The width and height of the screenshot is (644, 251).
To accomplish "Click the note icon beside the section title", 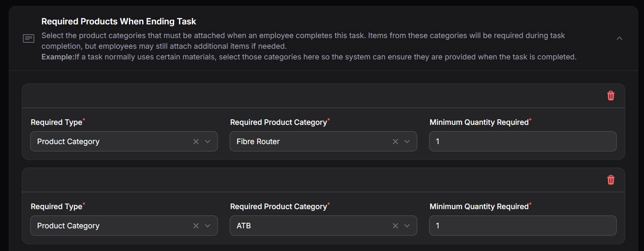I will (29, 38).
